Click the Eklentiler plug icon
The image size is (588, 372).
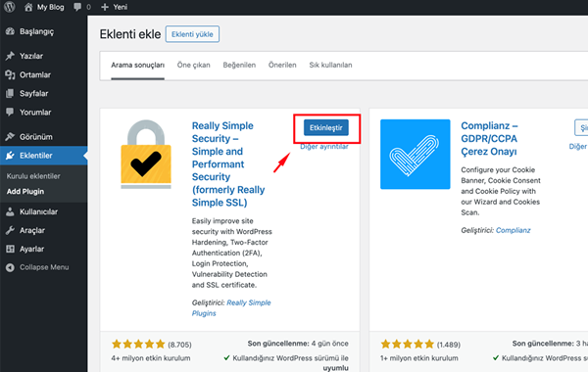coord(10,156)
